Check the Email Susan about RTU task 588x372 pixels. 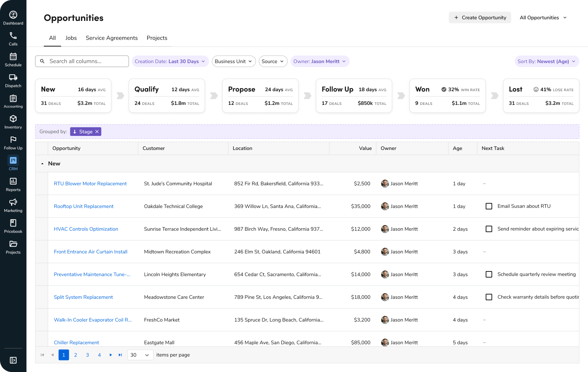pos(489,206)
